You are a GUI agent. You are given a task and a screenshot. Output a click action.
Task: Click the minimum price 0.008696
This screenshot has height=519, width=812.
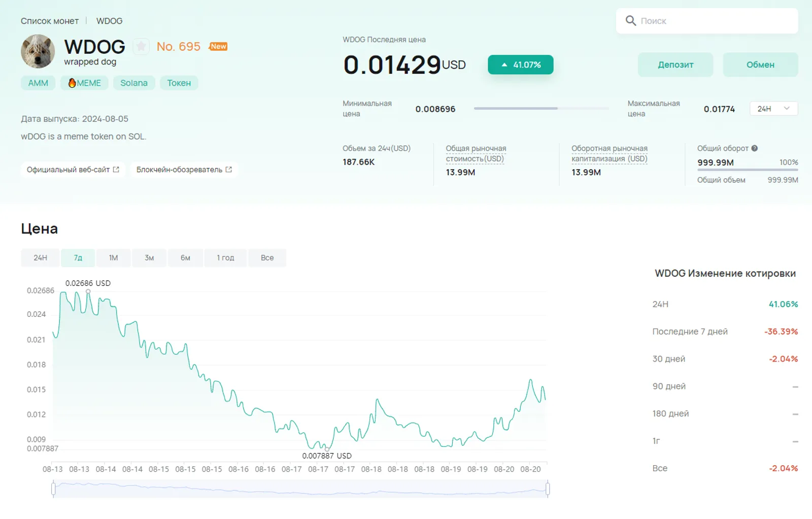[x=435, y=109]
